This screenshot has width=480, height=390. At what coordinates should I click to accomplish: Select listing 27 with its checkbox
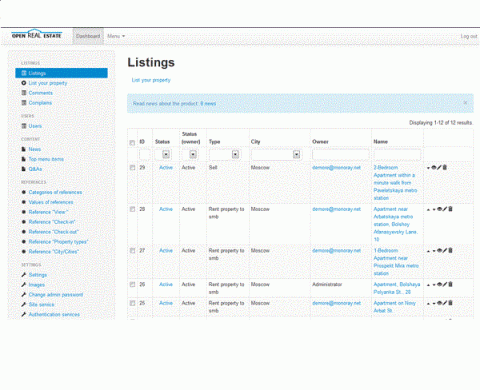tap(132, 251)
